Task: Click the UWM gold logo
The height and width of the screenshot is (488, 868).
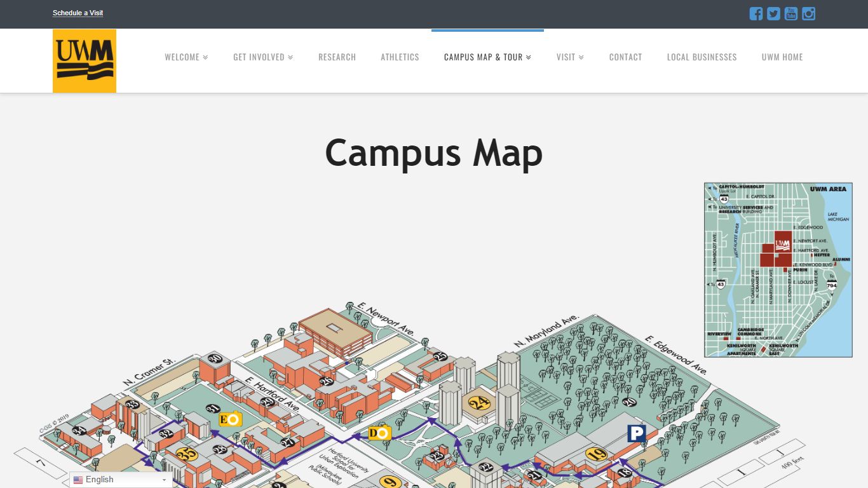Action: pyautogui.click(x=85, y=61)
